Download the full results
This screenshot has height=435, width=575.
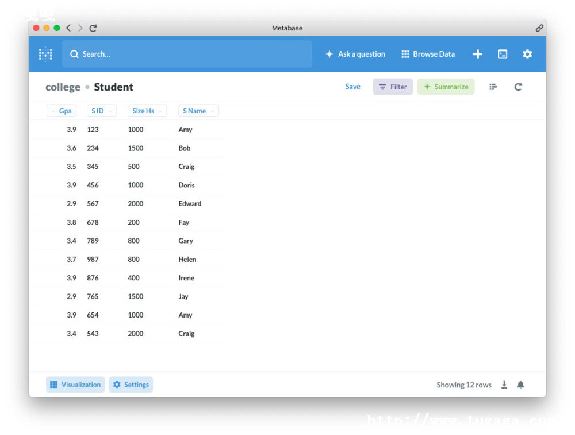(504, 384)
